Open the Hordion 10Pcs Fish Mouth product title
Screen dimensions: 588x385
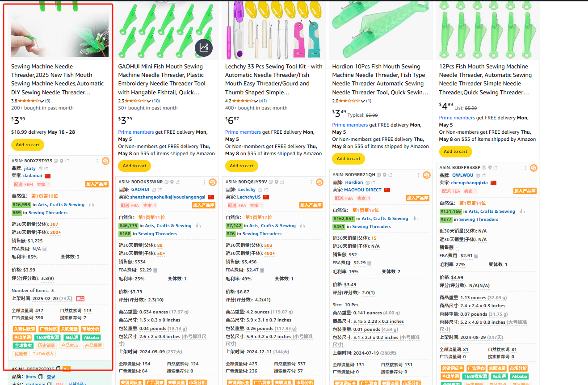380,79
